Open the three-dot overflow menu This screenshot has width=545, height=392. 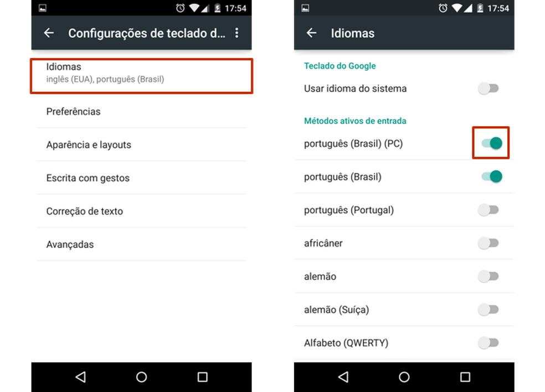pyautogui.click(x=236, y=33)
